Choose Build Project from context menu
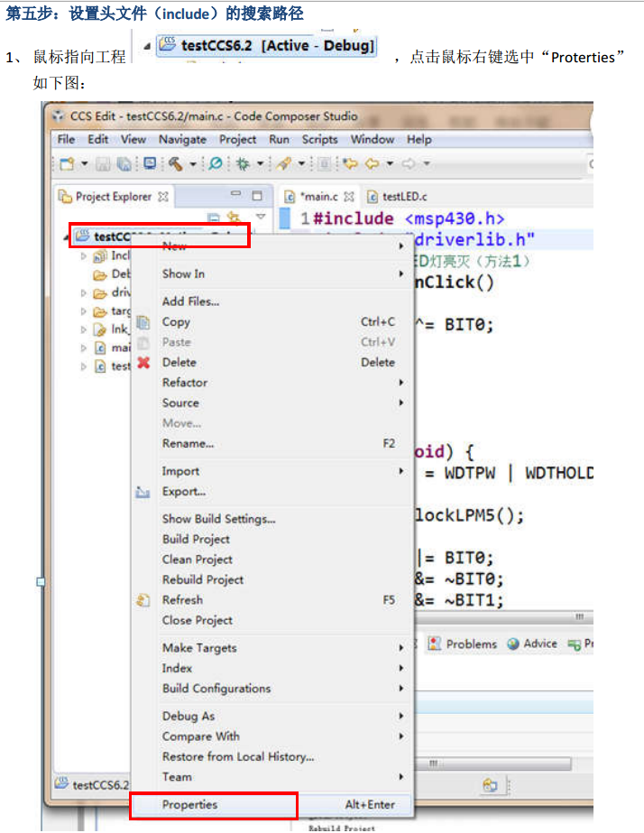Screen dimensions: 644x833 click(271, 539)
